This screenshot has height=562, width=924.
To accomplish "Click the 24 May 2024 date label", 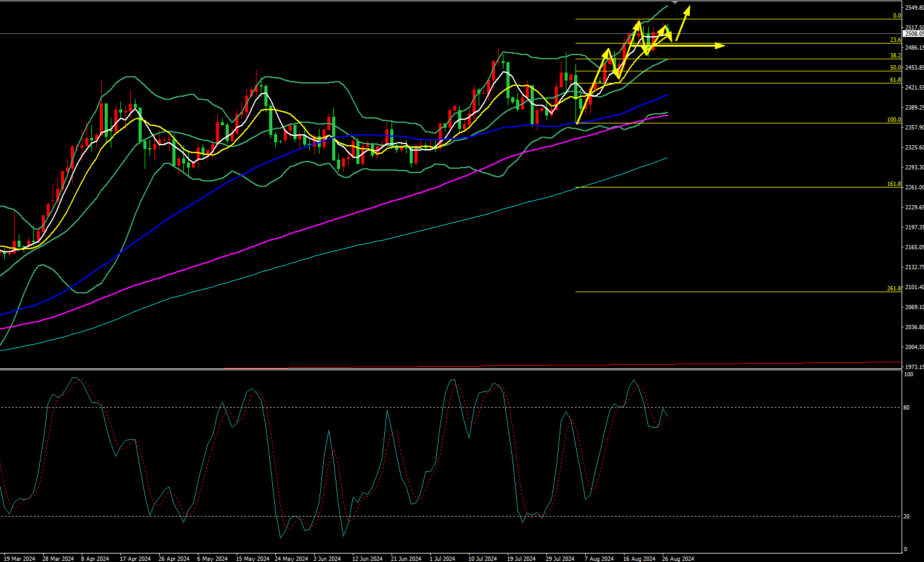I will 291,559.
